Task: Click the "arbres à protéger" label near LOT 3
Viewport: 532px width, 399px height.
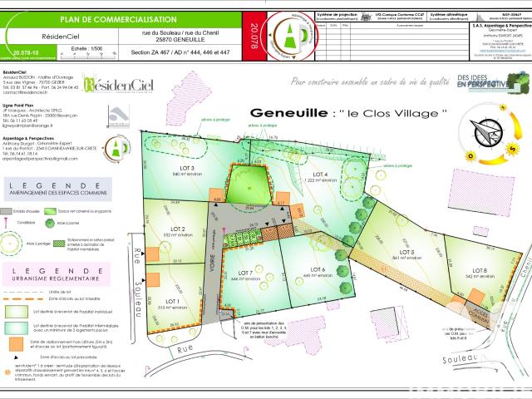Action: [x=216, y=120]
